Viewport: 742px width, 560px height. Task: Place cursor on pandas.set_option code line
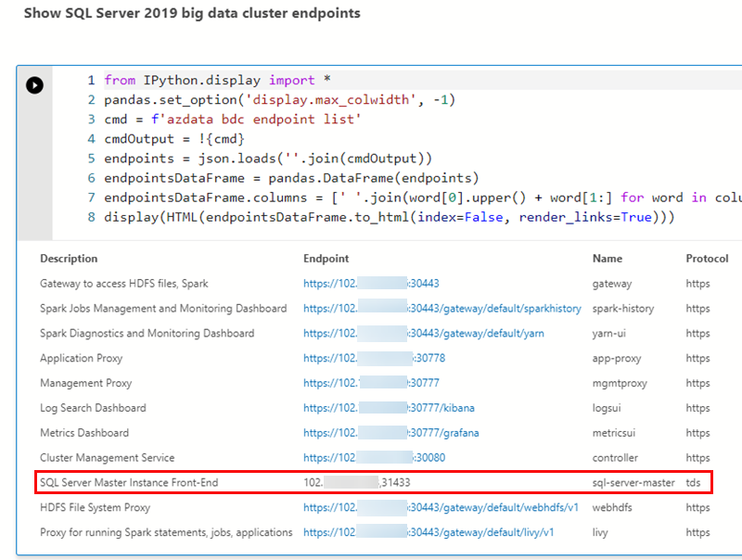pos(280,100)
